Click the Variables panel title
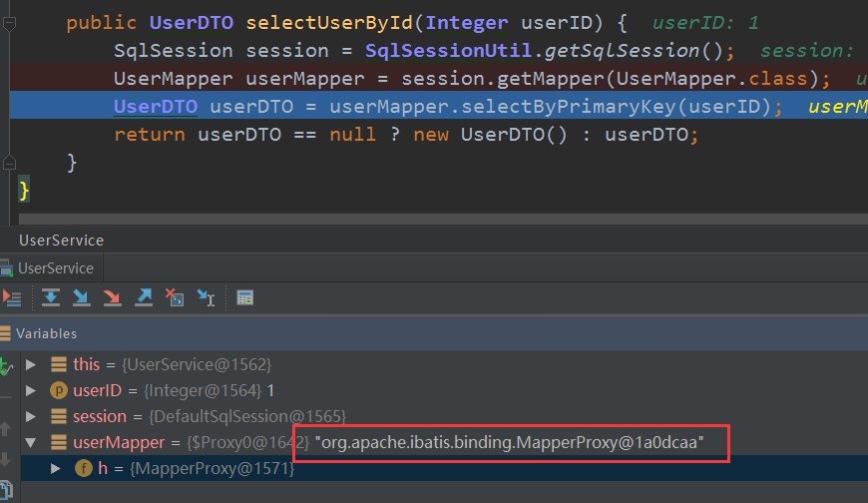The height and width of the screenshot is (503, 868). 47,333
